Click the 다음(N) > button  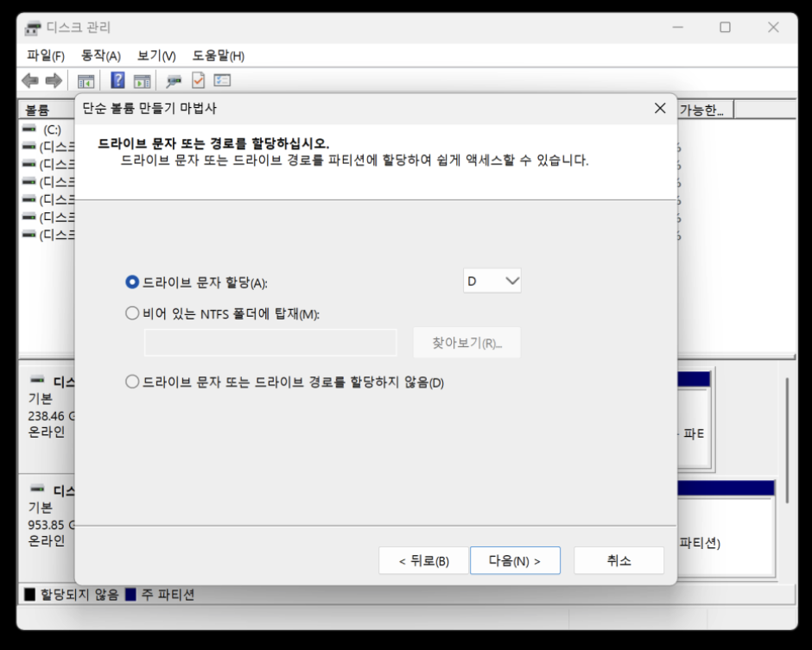515,561
